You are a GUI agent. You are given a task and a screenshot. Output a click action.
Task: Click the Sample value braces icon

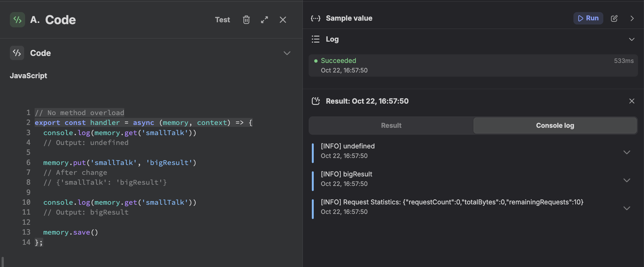(315, 18)
